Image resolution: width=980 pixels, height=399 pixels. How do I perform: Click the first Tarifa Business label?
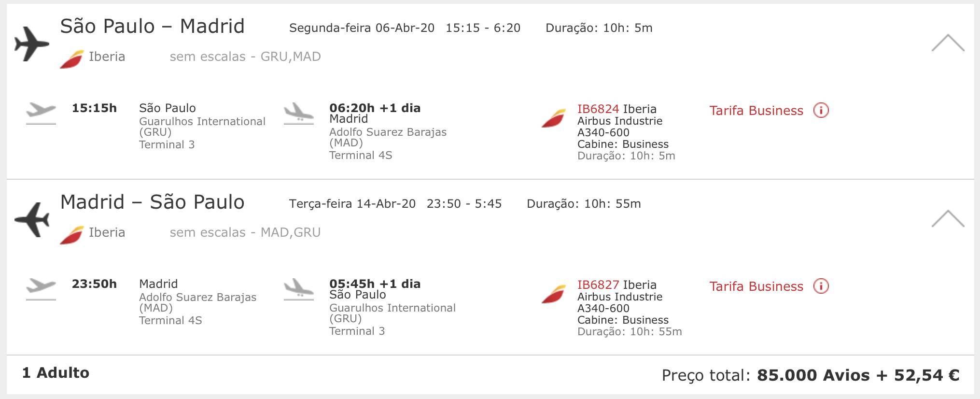(756, 111)
